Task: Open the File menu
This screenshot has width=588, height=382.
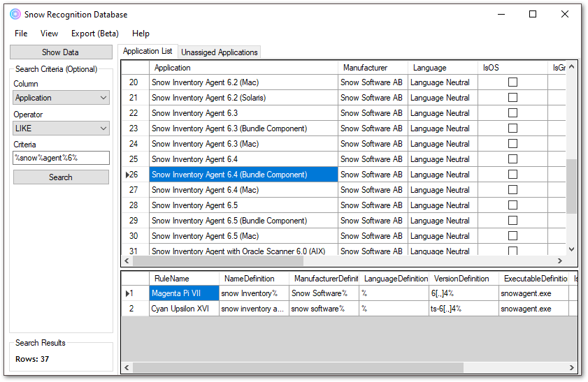Action: [x=21, y=34]
